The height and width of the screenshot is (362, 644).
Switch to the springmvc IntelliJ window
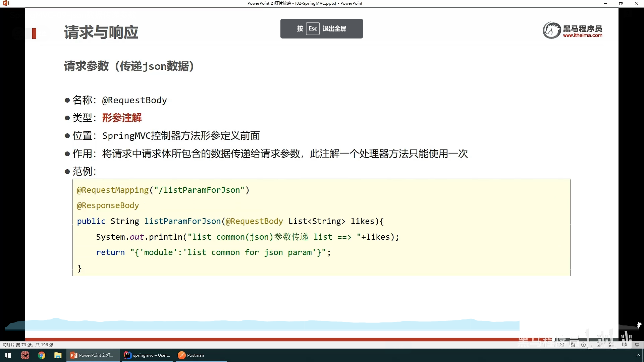coord(148,355)
